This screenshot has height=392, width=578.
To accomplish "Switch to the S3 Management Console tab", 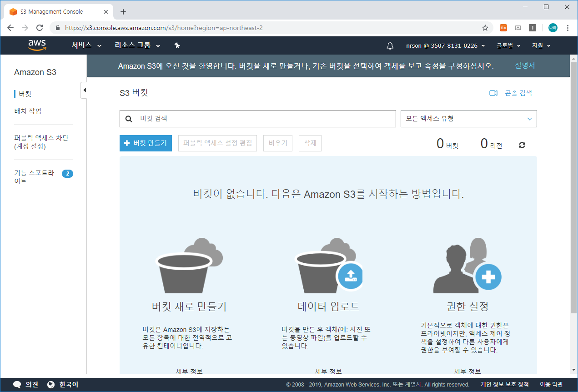I will 59,12.
